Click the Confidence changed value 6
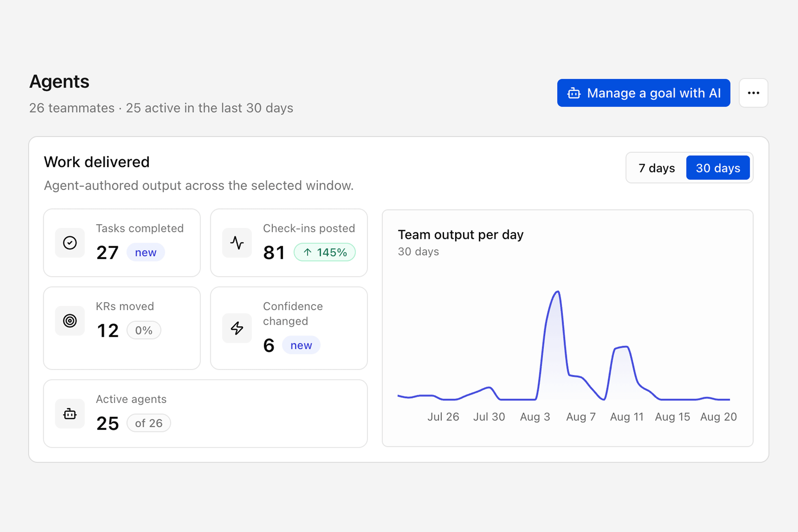 pyautogui.click(x=269, y=346)
